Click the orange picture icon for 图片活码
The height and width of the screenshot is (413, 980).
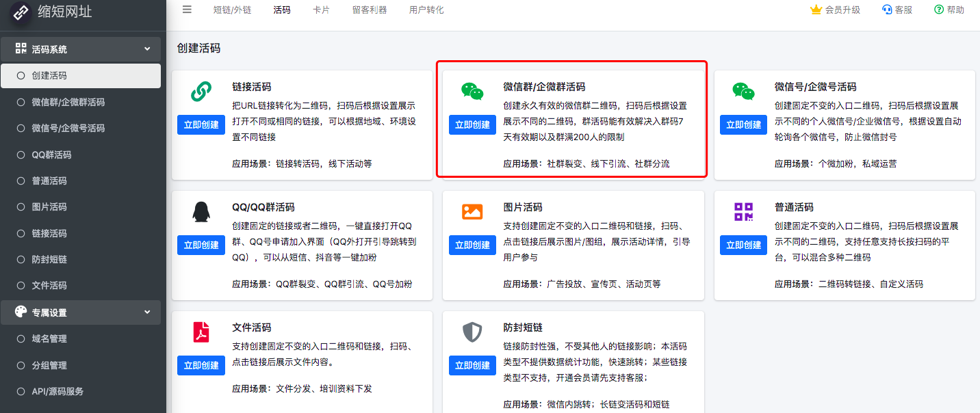[x=472, y=211]
